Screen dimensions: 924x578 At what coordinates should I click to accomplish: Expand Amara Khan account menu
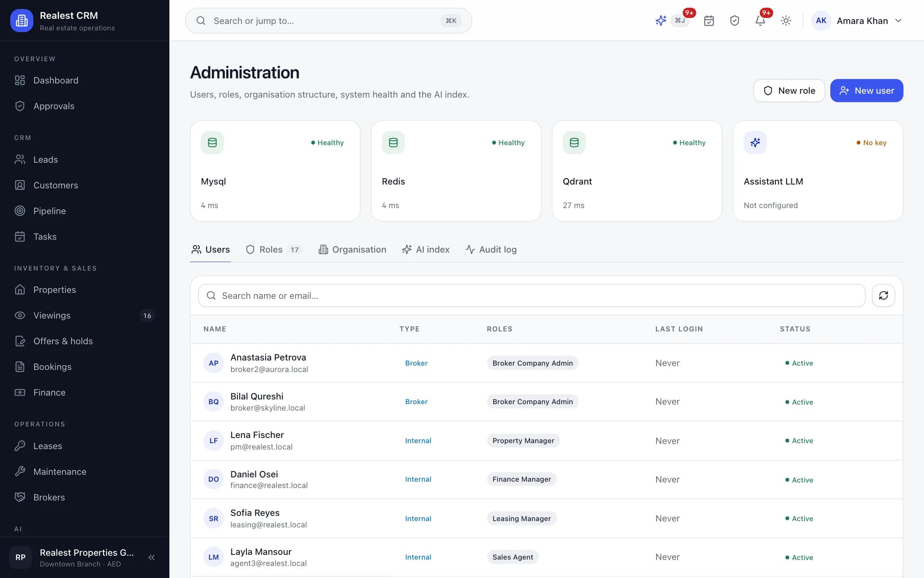857,21
